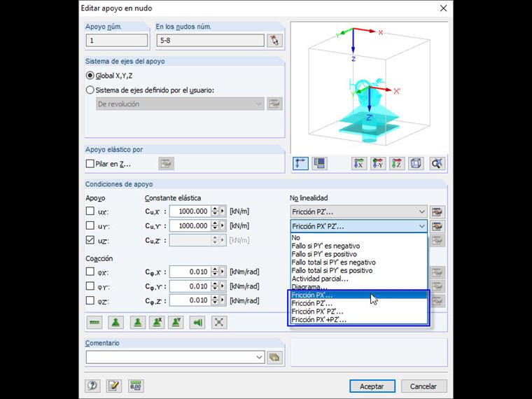Screen dimensions: 532x399
Task: Open units and decimal places settings
Action: [x=136, y=386]
